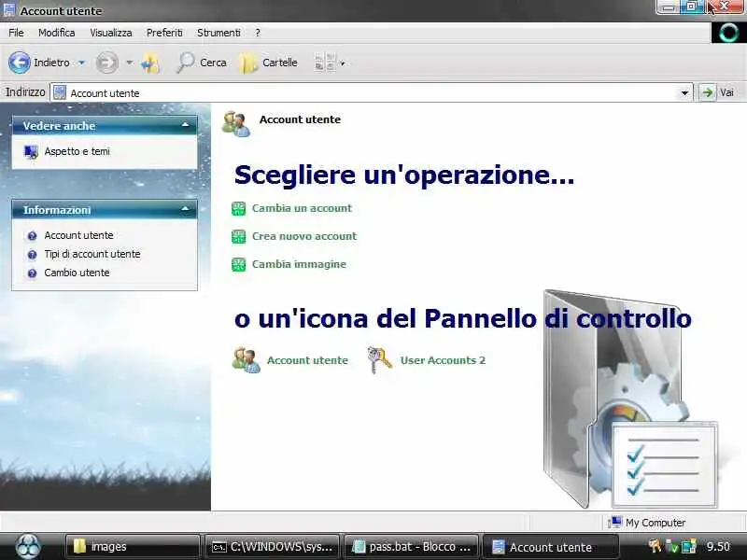
Task: Click the Vai go button
Action: 718,92
